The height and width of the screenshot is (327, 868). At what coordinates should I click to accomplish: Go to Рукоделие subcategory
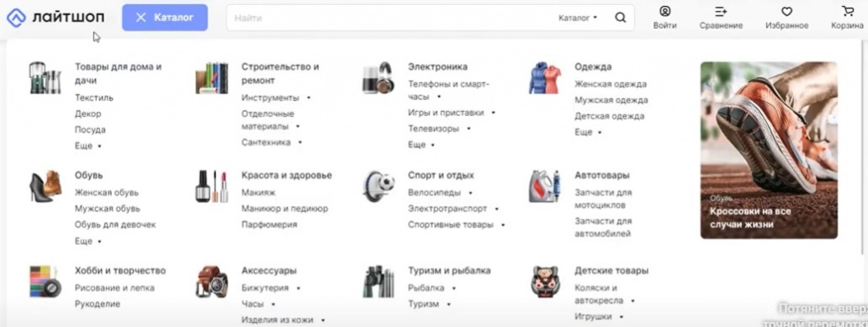tap(97, 304)
